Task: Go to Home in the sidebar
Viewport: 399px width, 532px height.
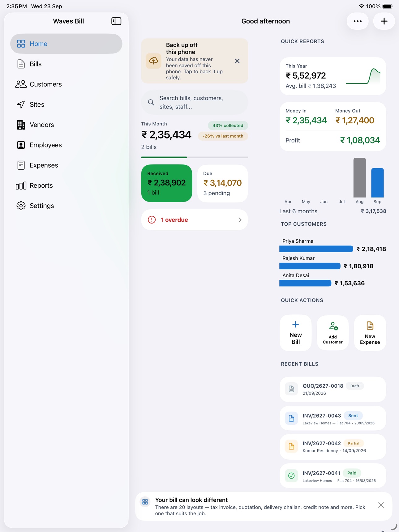Action: click(66, 44)
